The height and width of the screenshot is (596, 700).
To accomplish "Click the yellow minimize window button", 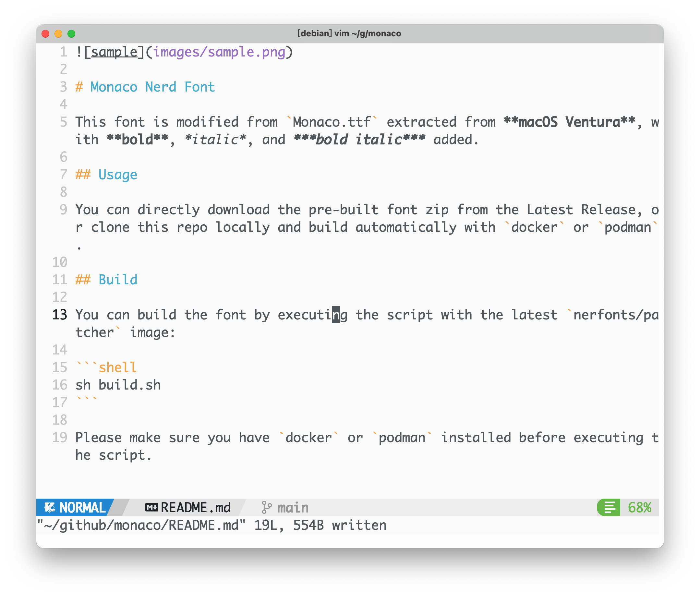I will [58, 33].
